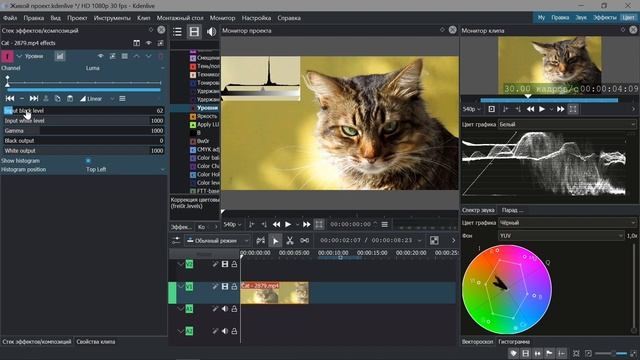
Task: Fast forward in the project monitor
Action: click(x=307, y=224)
